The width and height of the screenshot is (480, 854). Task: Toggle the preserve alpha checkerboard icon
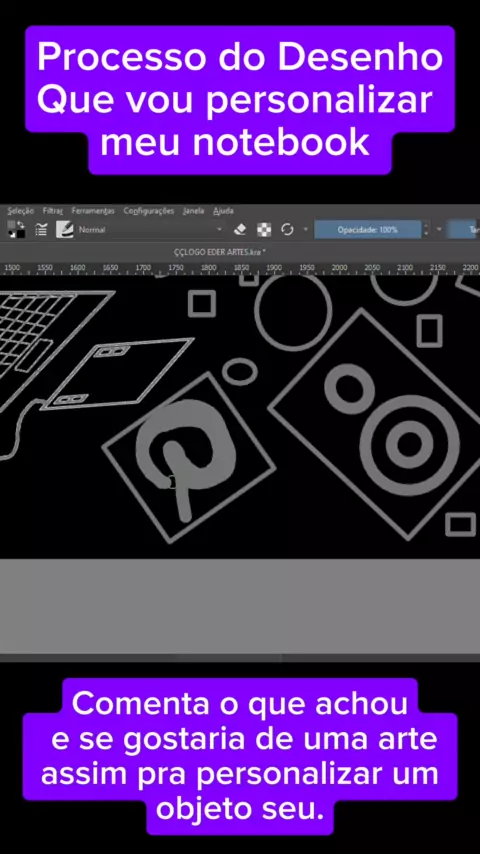(x=264, y=230)
